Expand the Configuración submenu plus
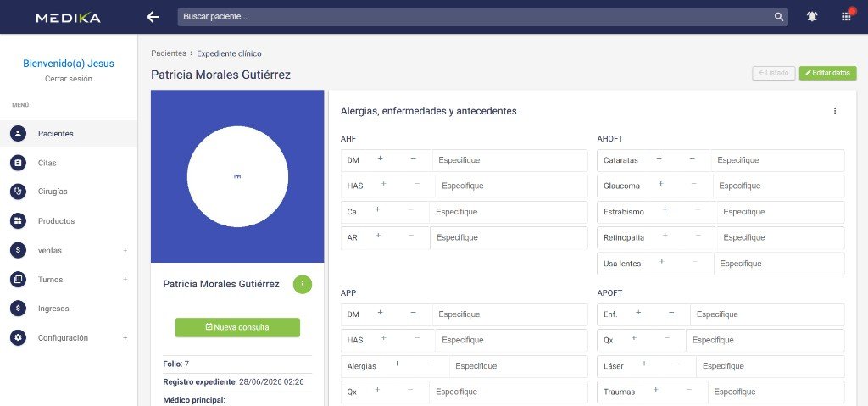Viewport: 868px width, 406px height. coord(125,338)
